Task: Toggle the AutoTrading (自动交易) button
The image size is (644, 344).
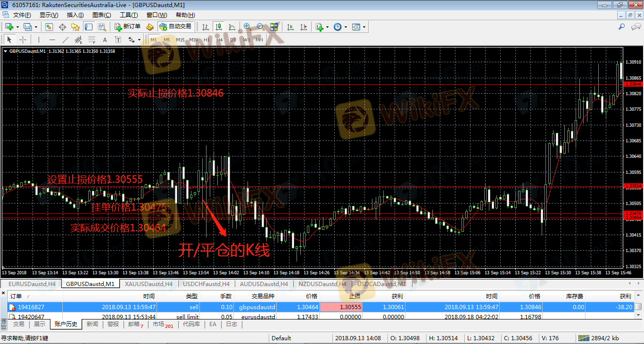Action: point(175,27)
